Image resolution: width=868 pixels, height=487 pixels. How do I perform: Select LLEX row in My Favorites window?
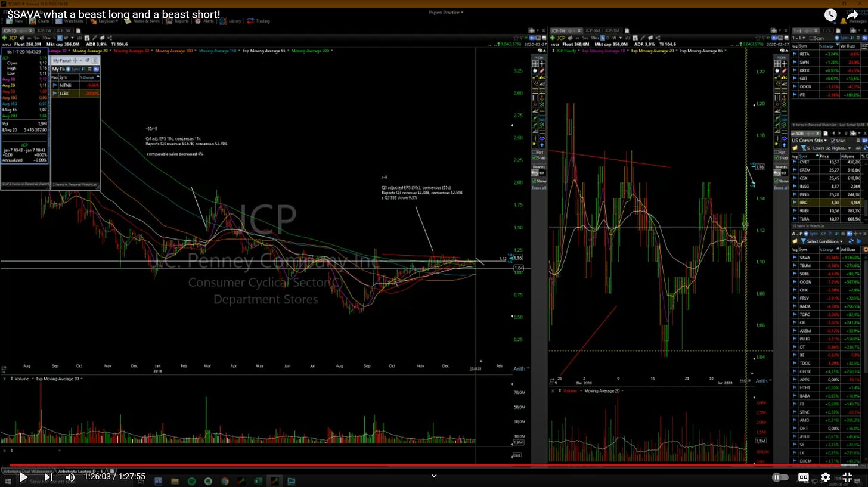pyautogui.click(x=75, y=94)
